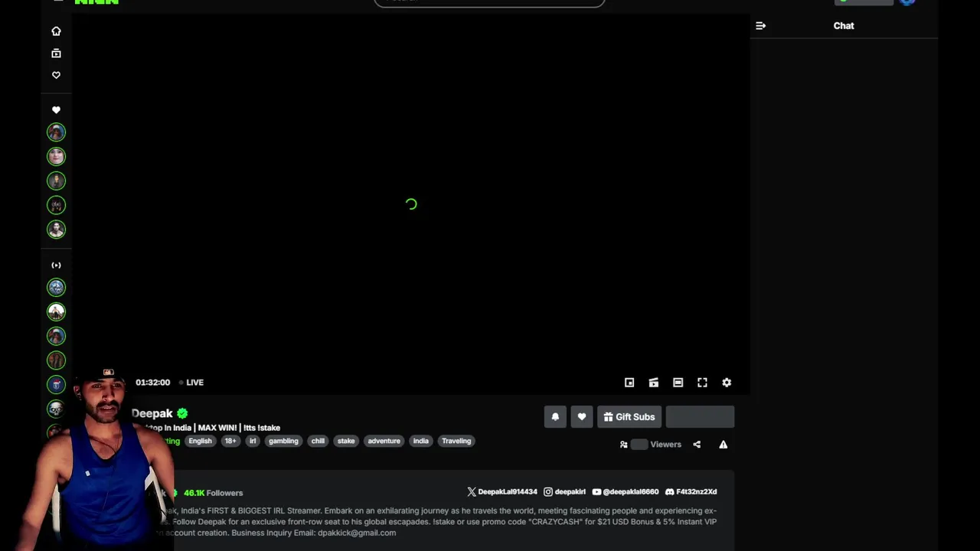Click the video player area
The width and height of the screenshot is (980, 551).
(x=411, y=204)
